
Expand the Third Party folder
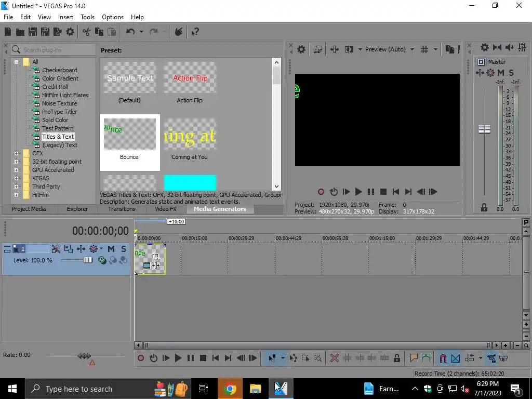click(x=16, y=187)
